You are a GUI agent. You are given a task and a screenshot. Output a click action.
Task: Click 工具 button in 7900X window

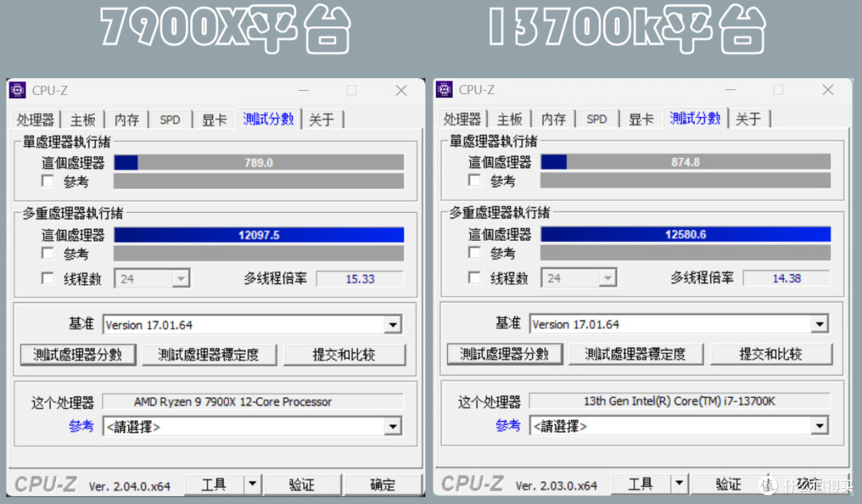(x=214, y=484)
